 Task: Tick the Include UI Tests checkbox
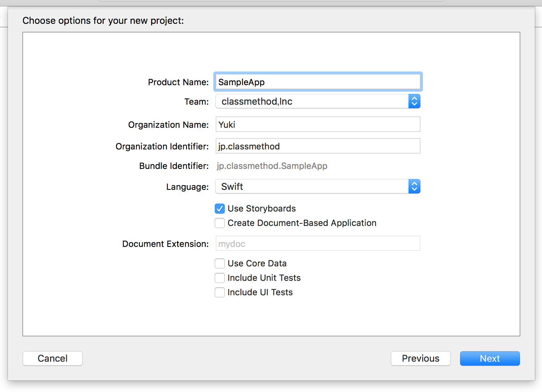pos(220,292)
